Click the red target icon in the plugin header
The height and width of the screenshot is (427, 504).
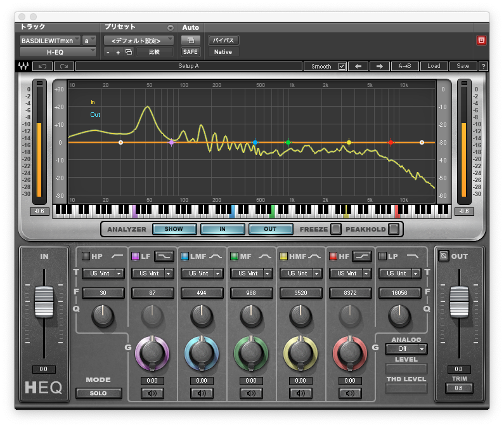coord(481,40)
